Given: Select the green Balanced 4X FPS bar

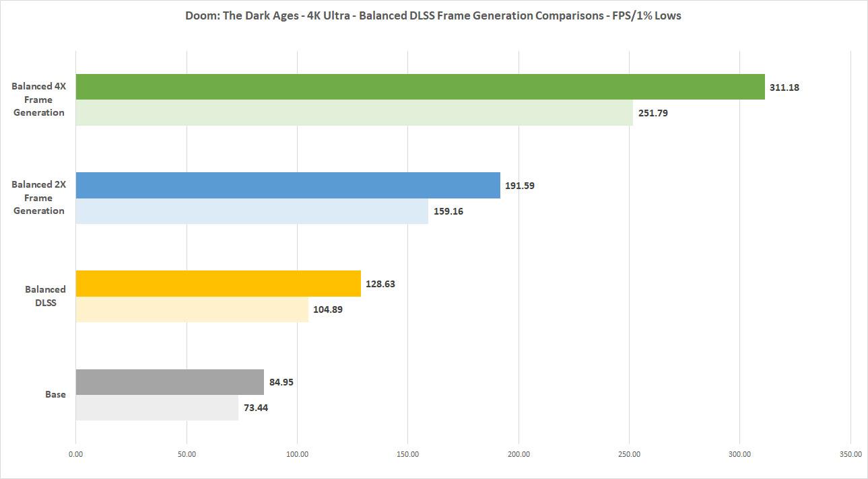Looking at the screenshot, I should 420,87.
